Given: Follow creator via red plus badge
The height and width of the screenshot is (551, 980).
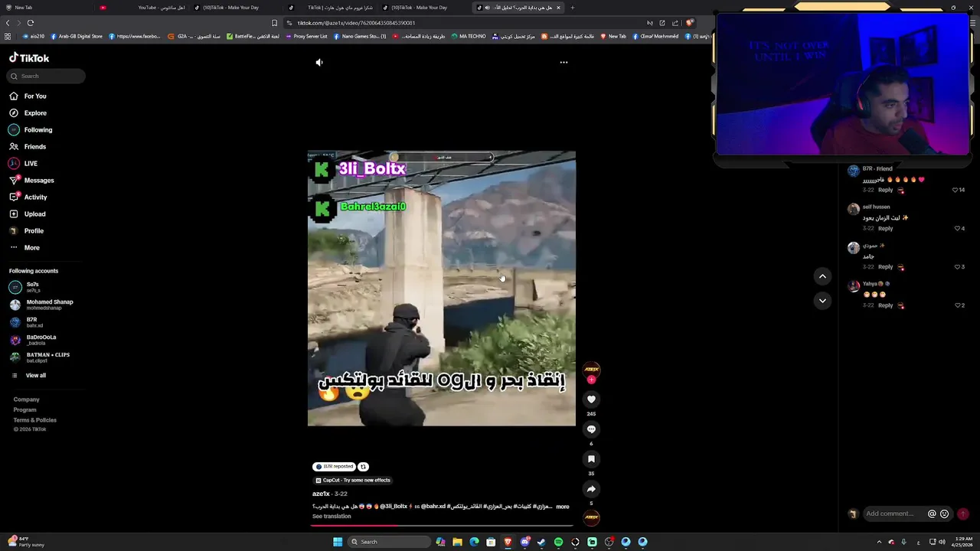Looking at the screenshot, I should [591, 380].
